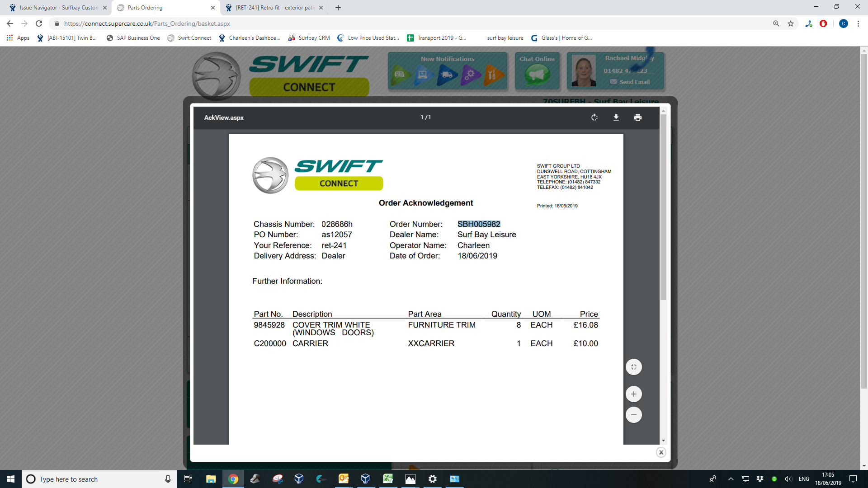Open Surfbay CRM bookmark
Screen dimensions: 868x488
click(x=309, y=38)
